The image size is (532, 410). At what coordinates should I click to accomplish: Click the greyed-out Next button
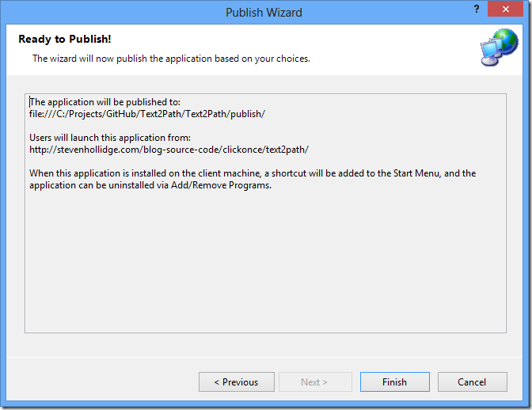click(x=314, y=382)
